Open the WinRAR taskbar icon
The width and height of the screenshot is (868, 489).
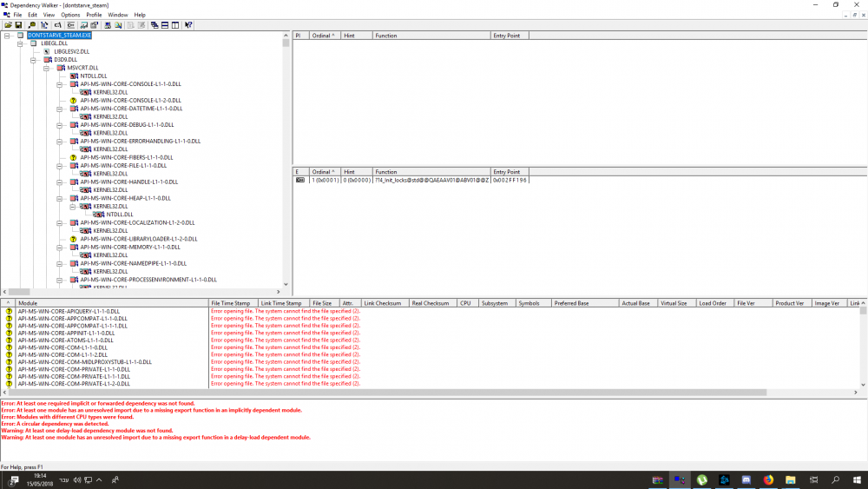pos(657,480)
